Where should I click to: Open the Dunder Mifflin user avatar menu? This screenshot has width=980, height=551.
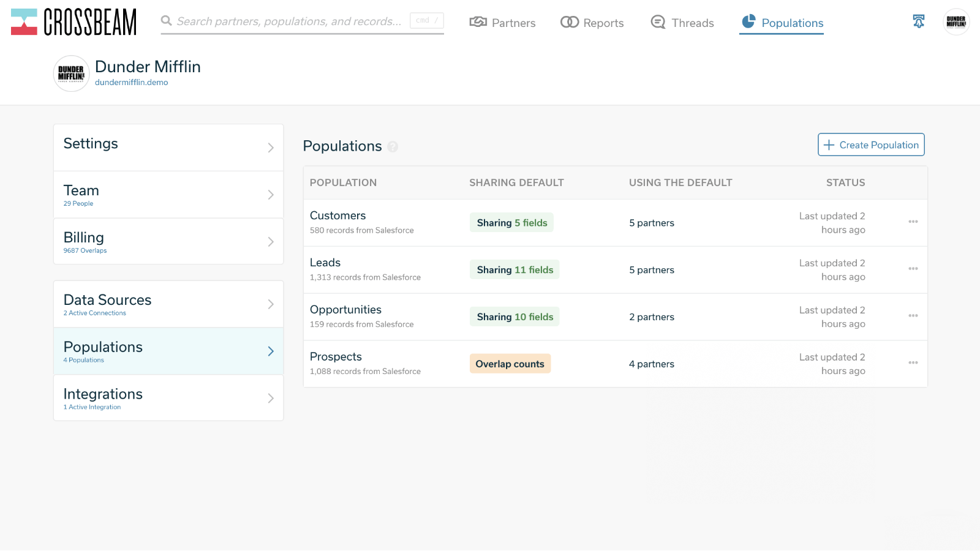click(956, 22)
